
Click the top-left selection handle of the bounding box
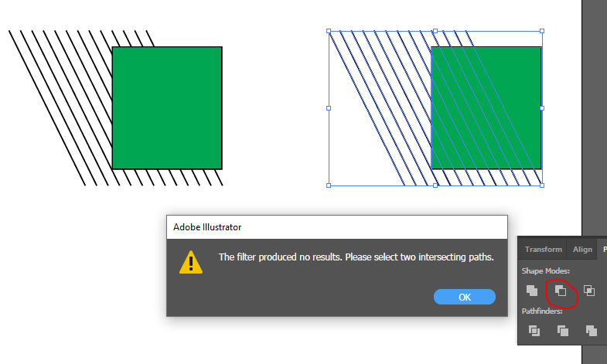point(329,32)
